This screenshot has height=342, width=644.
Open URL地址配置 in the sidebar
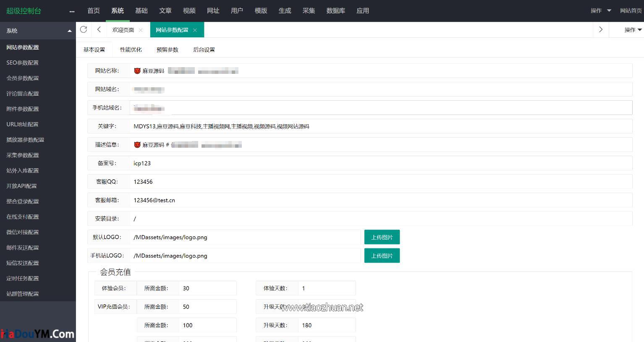(x=22, y=124)
